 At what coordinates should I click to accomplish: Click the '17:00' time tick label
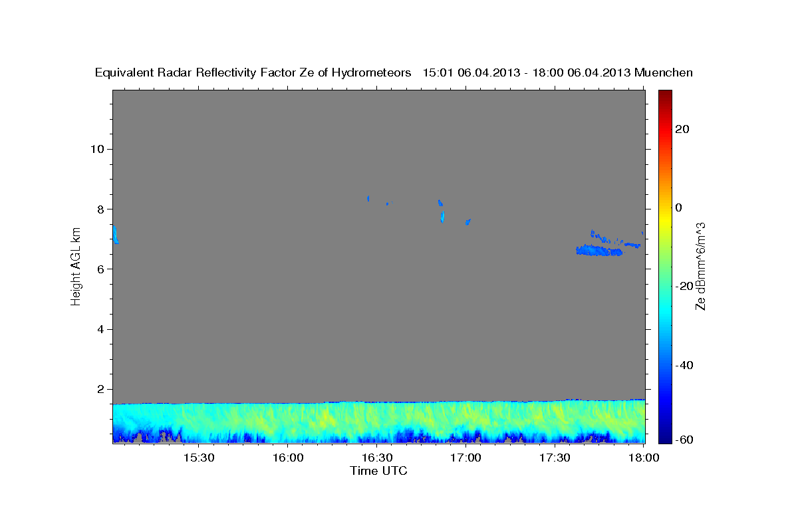[466, 458]
